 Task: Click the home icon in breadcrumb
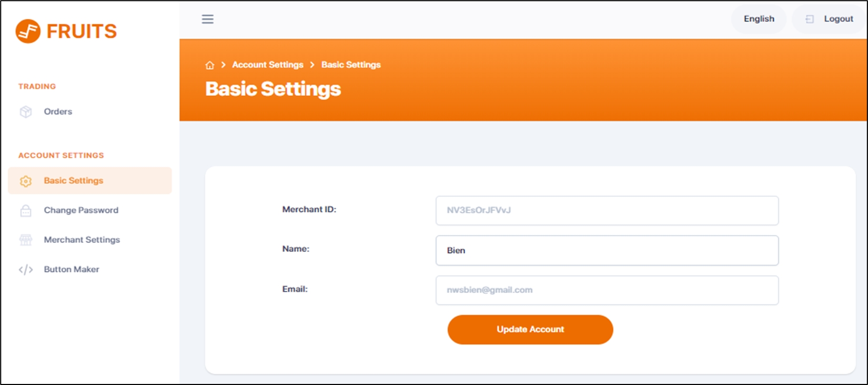210,65
